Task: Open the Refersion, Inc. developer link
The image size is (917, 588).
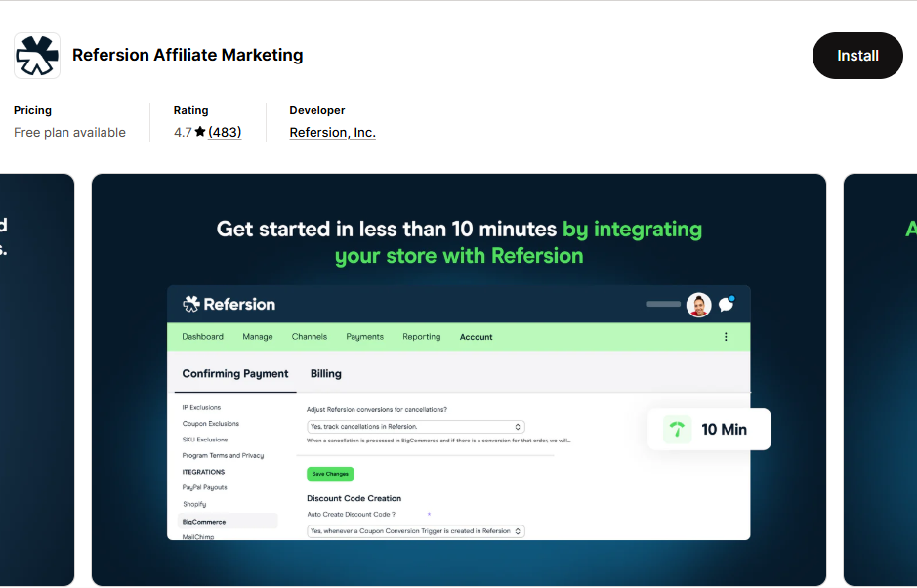Action: 332,132
